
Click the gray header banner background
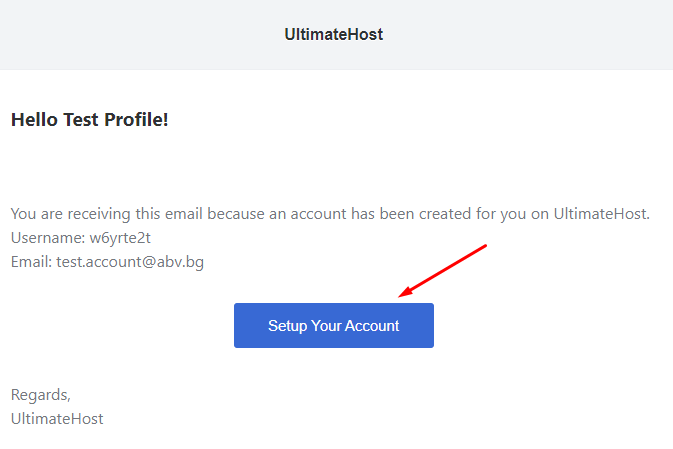[x=129, y=34]
